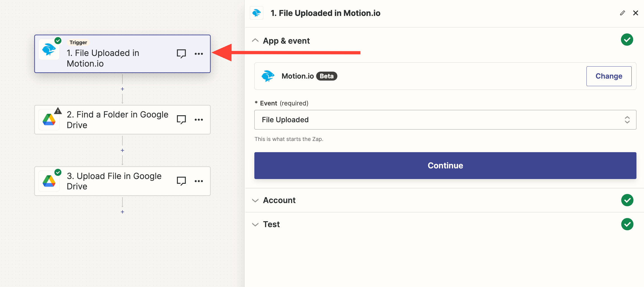Image resolution: width=644 pixels, height=287 pixels.
Task: Click the pencil icon to rename step
Action: click(x=622, y=13)
